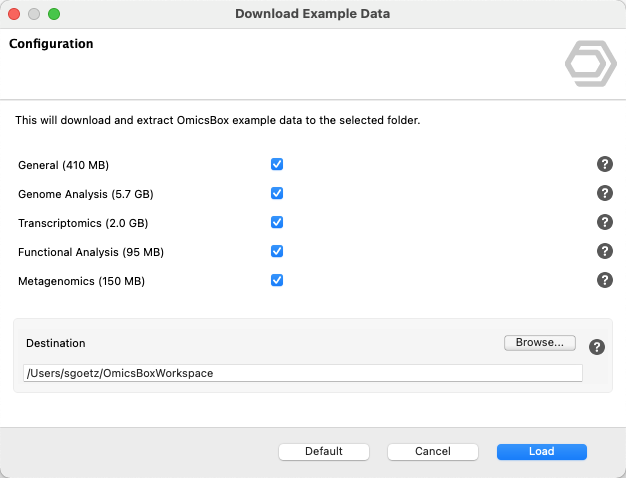Click the Genome Analysis (5.7 GB) label
626x478 pixels.
(x=86, y=194)
